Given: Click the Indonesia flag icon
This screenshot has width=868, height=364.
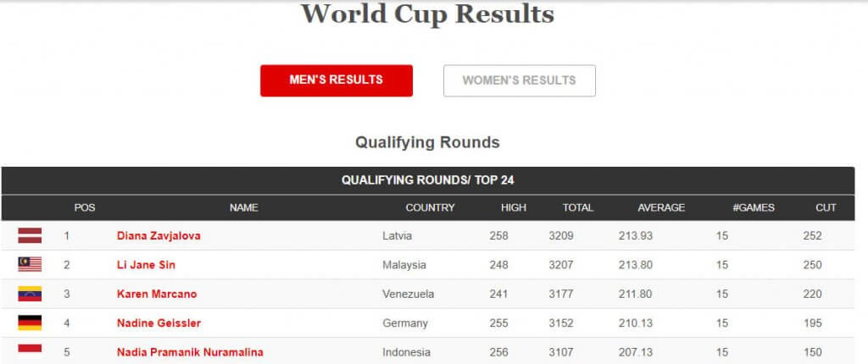Looking at the screenshot, I should tap(30, 351).
